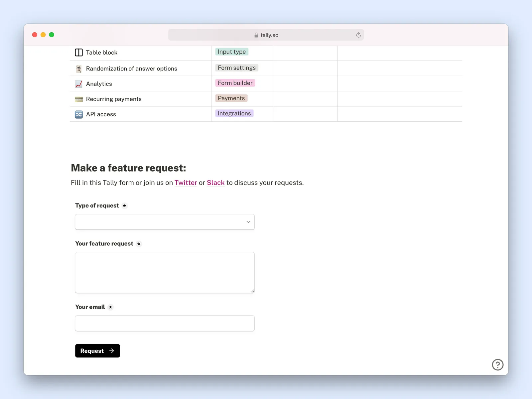Click the purple Integrations tag
Viewport: 532px width, 399px height.
point(234,114)
